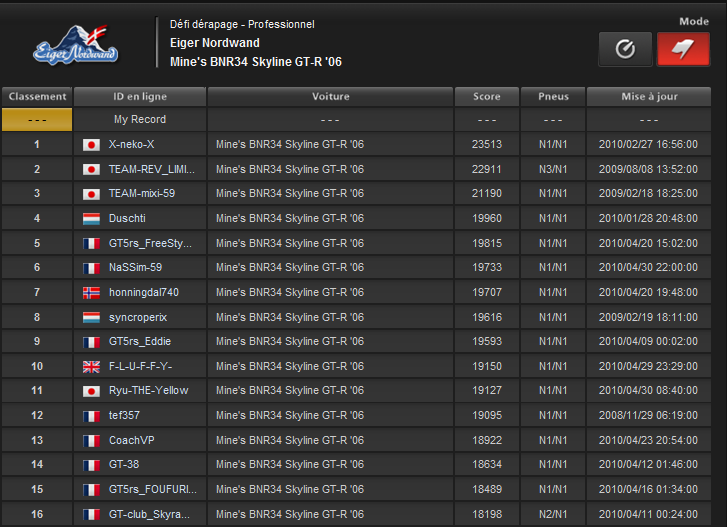Click French flag beside GT5rs_FreeSty...

point(91,243)
